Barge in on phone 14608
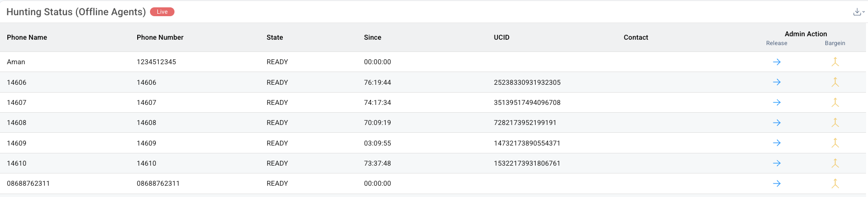Viewport: 868px width, 197px height. click(835, 123)
